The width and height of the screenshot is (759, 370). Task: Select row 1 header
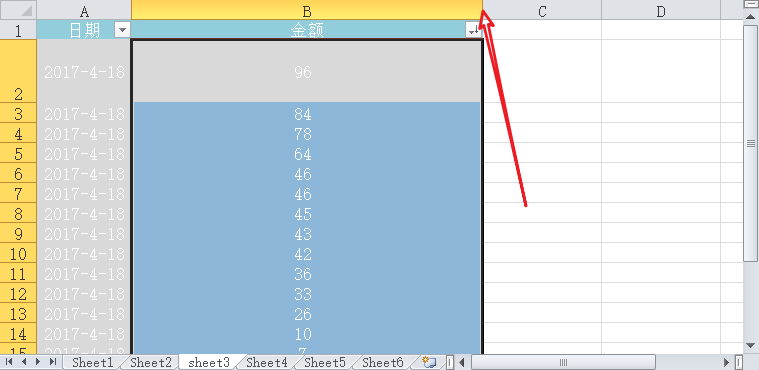18,30
